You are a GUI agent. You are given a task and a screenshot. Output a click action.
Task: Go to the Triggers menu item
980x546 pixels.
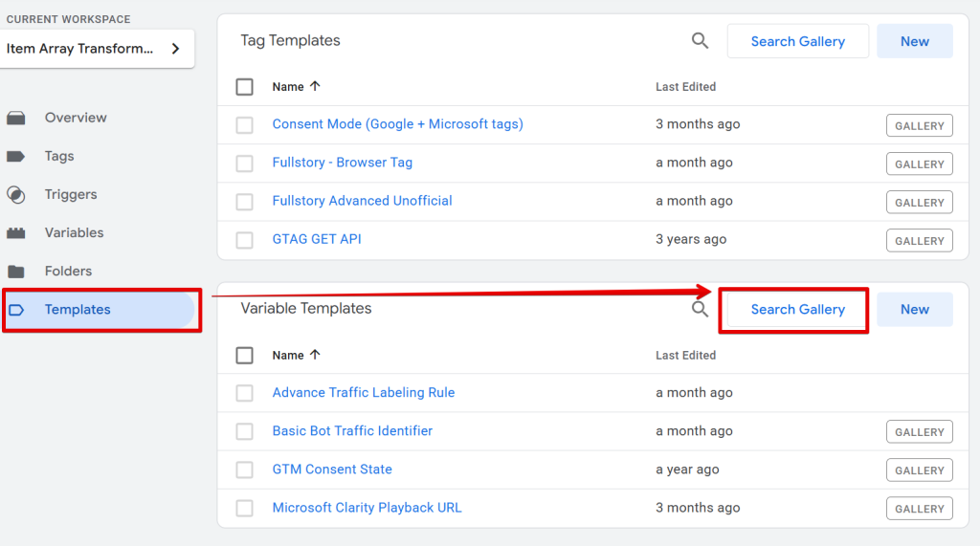[x=71, y=195]
